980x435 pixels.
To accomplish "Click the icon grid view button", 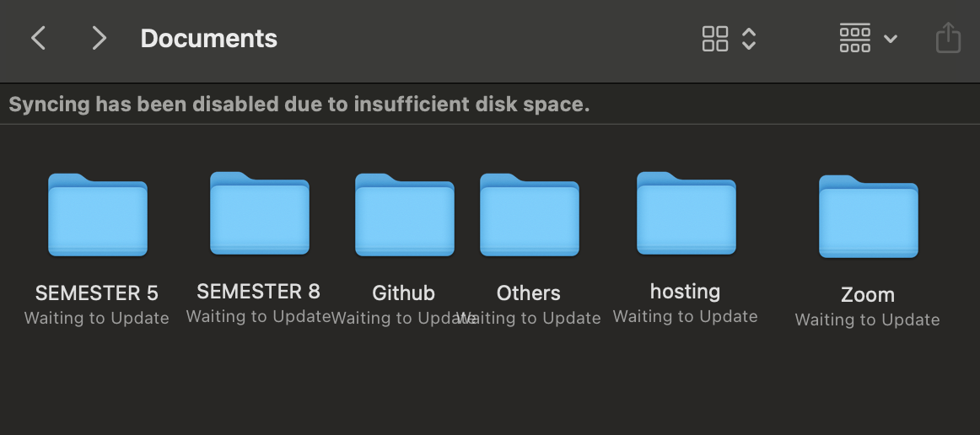I will [715, 39].
